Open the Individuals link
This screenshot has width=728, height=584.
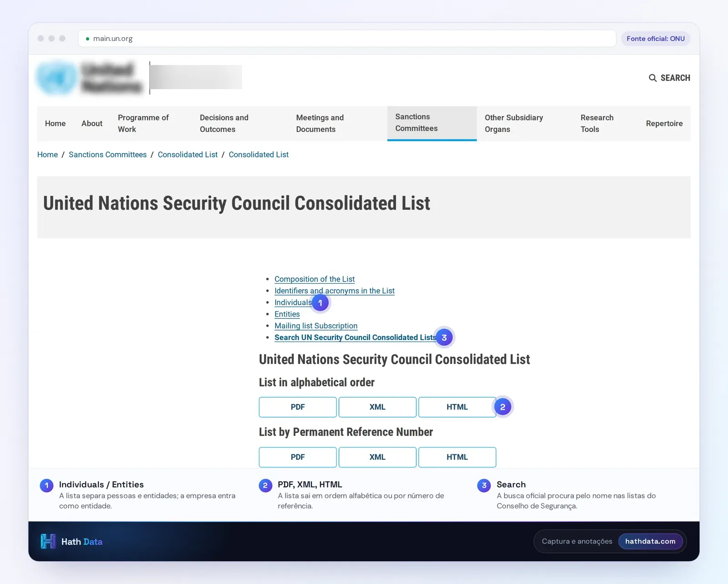click(x=293, y=302)
